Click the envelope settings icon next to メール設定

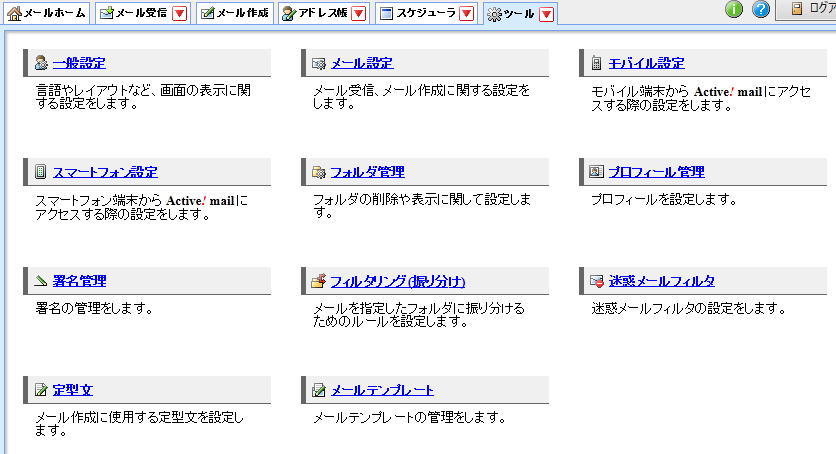click(x=319, y=63)
